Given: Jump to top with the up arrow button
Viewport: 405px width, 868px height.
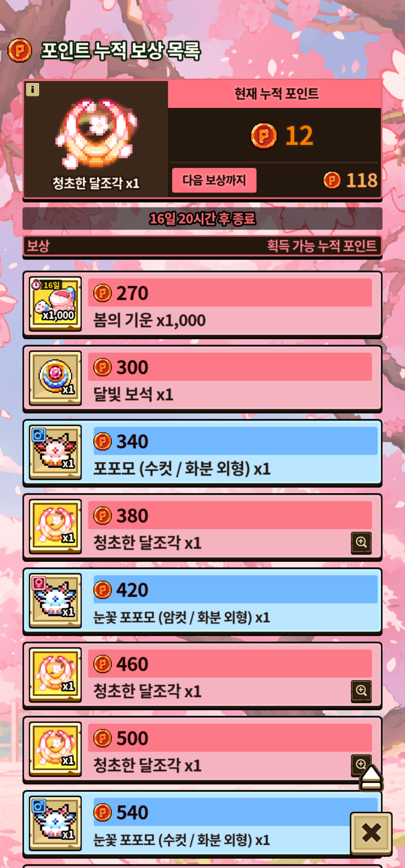Looking at the screenshot, I should [x=371, y=778].
